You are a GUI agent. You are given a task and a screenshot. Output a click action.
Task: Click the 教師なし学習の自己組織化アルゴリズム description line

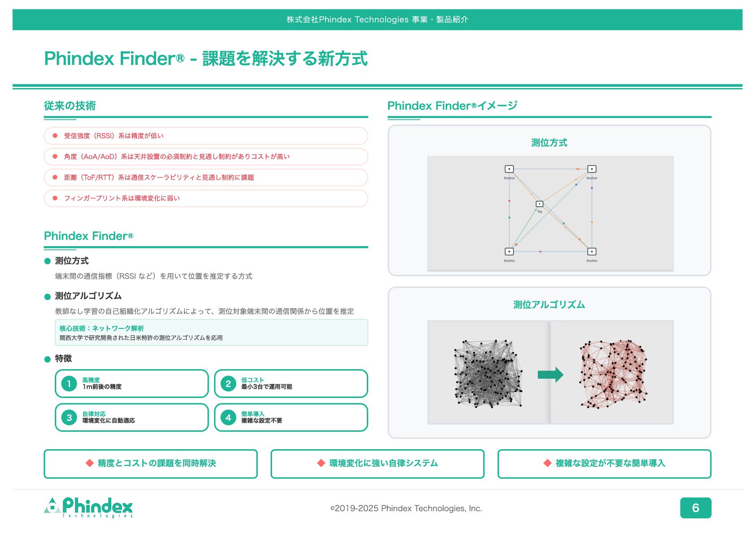pos(204,311)
